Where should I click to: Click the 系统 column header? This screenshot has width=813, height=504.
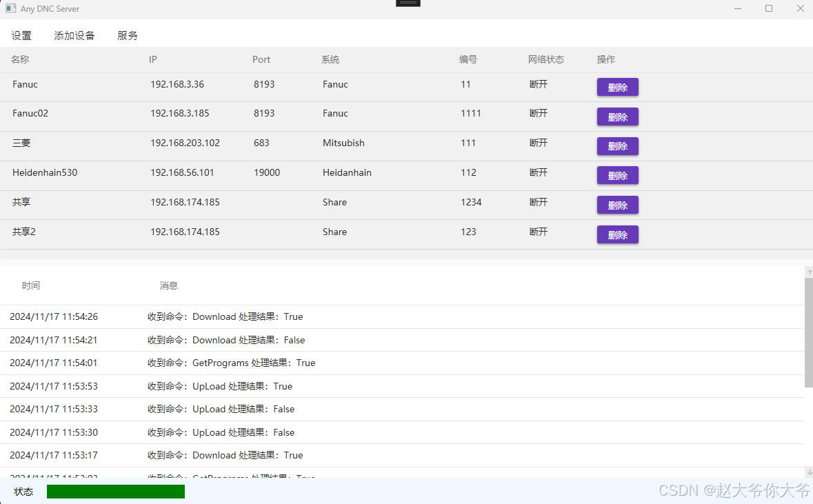(330, 59)
